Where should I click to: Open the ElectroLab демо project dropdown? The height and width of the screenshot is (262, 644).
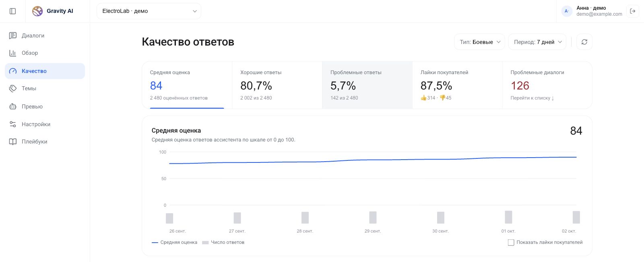149,11
